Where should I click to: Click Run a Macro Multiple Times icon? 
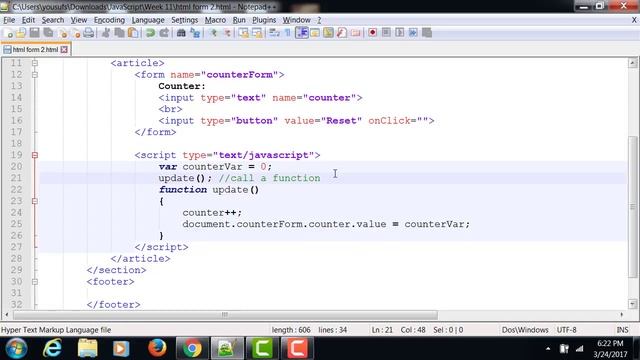click(413, 33)
